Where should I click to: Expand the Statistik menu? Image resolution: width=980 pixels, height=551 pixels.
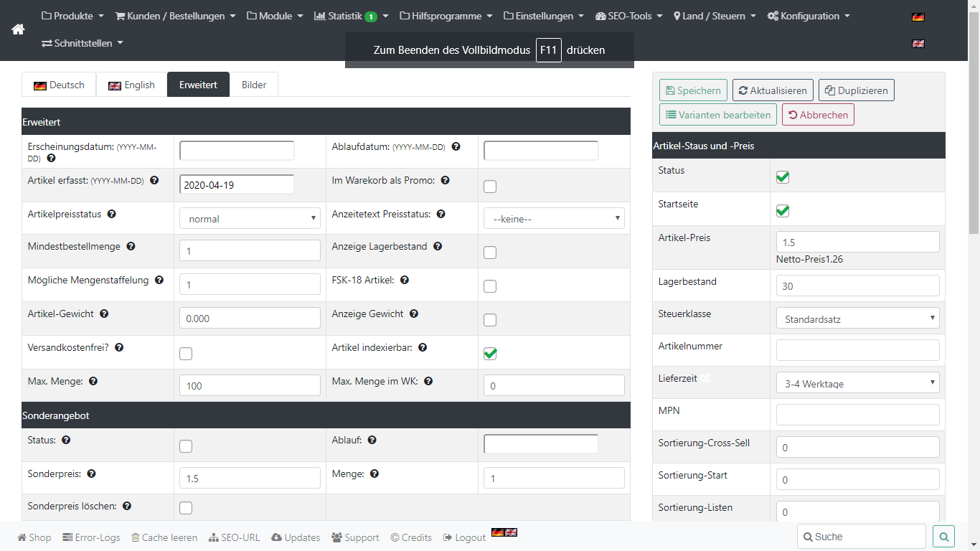click(352, 16)
